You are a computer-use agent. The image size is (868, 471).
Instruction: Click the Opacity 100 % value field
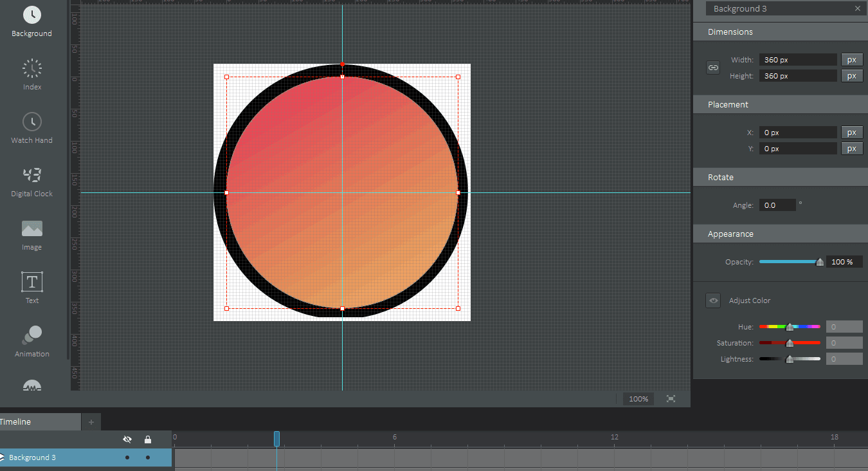point(844,262)
